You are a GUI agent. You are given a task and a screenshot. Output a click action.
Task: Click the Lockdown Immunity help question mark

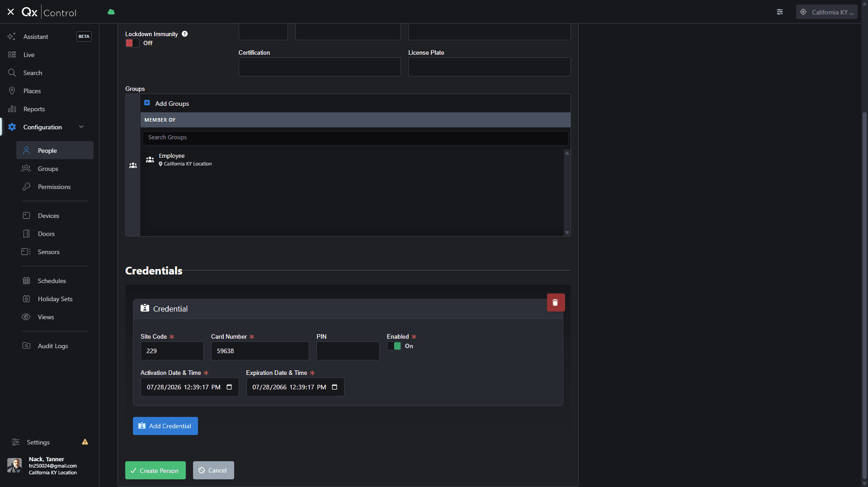click(x=184, y=34)
